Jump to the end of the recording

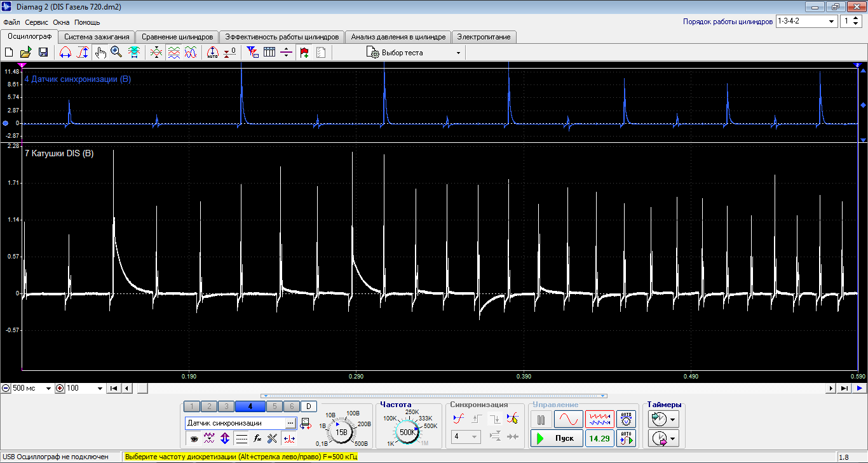pyautogui.click(x=844, y=388)
